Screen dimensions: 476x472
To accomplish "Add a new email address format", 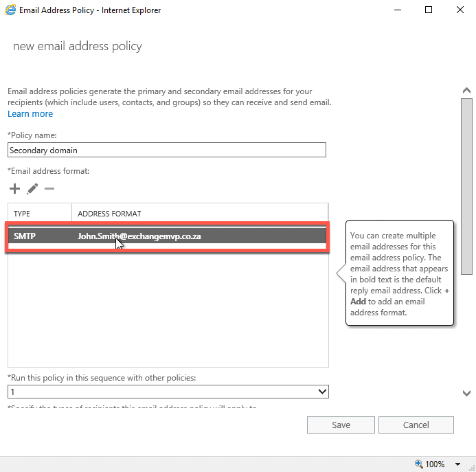I will pos(14,189).
